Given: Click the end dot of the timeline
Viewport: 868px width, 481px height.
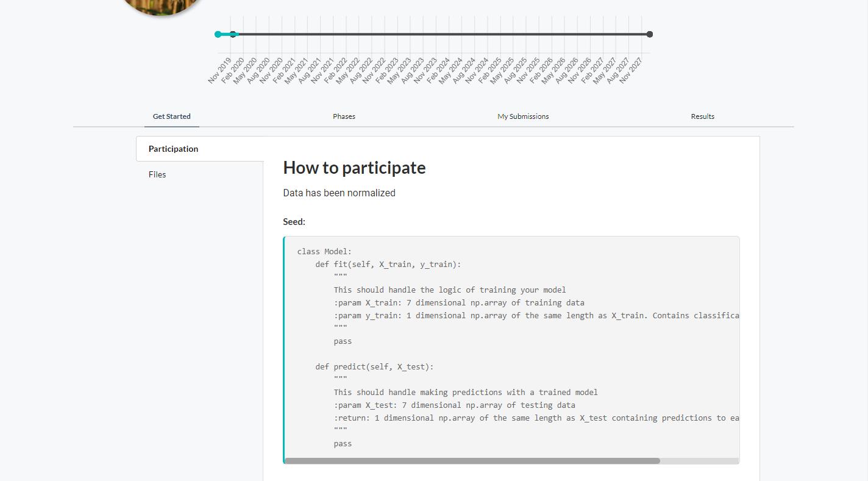Looking at the screenshot, I should (650, 34).
